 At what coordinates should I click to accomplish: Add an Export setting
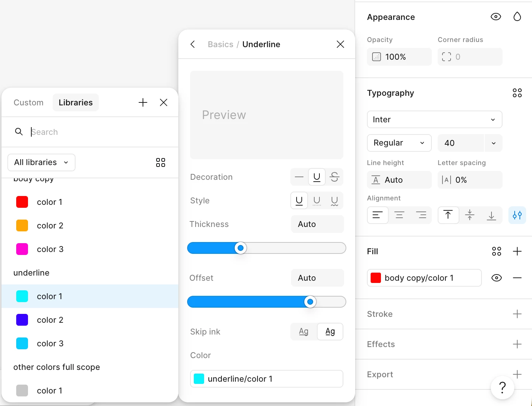point(517,374)
